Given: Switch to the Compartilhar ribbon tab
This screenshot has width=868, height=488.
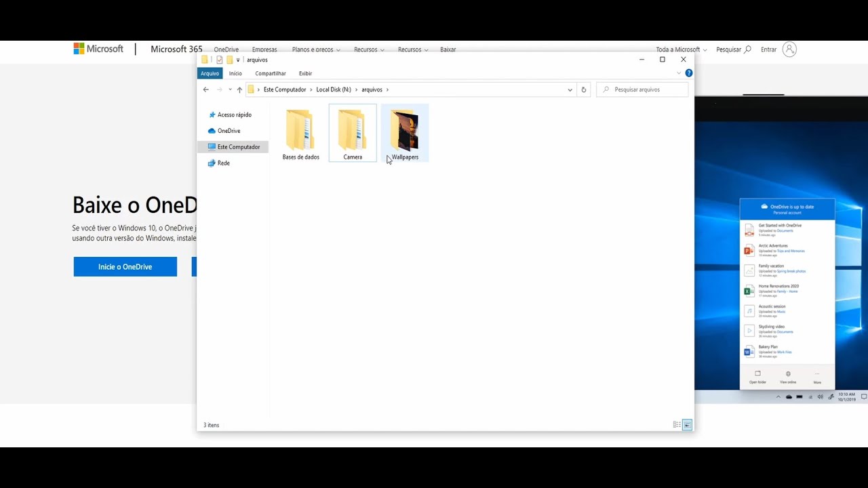Looking at the screenshot, I should [x=271, y=73].
